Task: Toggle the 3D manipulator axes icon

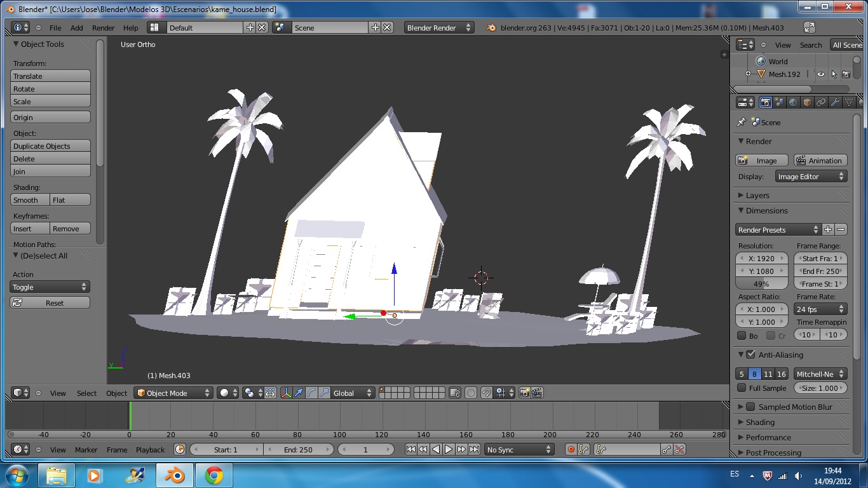Action: coord(286,393)
